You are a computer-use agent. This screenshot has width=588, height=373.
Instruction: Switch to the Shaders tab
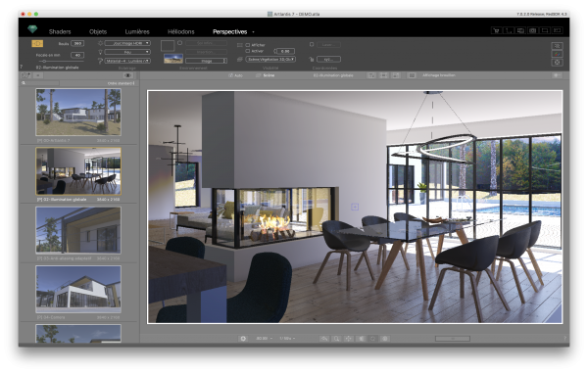60,32
